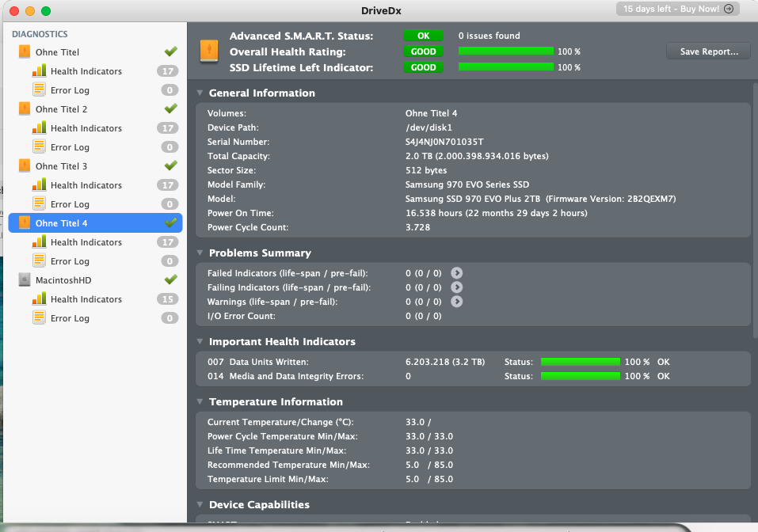Click the orange drive icon beside Ohne Titel
Screen dimensions: 758x532
[25, 52]
